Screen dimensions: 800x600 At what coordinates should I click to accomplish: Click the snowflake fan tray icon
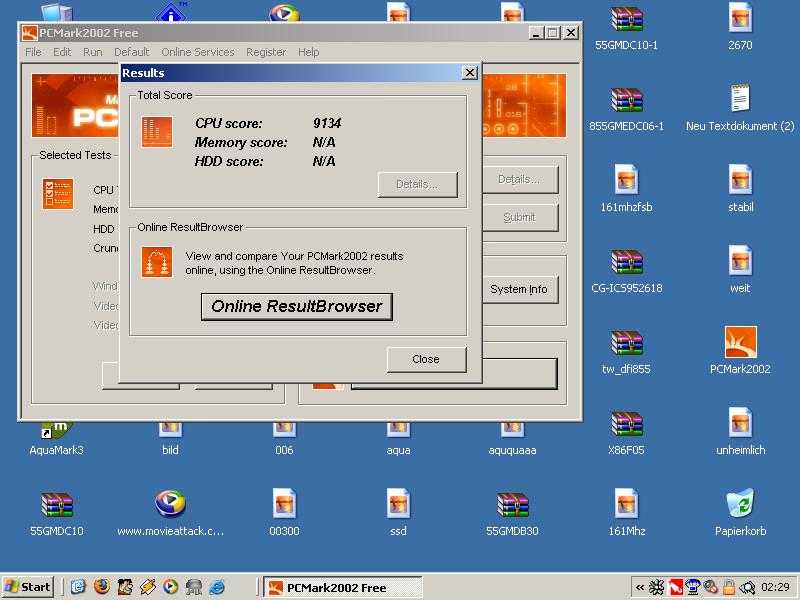pyautogui.click(x=657, y=588)
